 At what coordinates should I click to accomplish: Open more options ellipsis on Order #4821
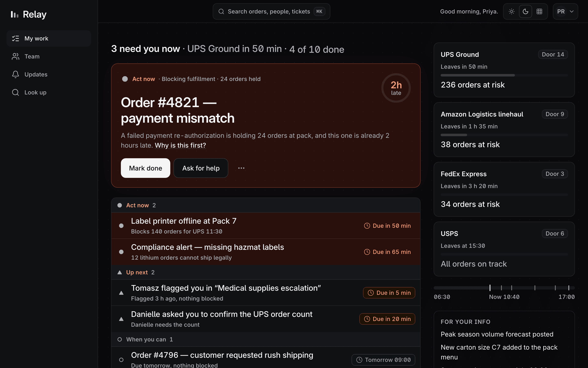coord(241,168)
